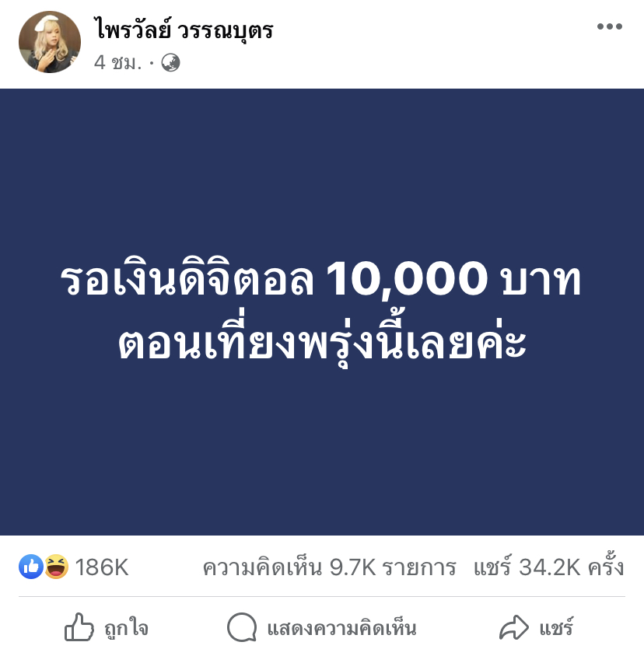Viewport: 644px width, 656px height.
Task: Open profile name ไพรวัลย์ วรรณบุตร
Action: point(184,29)
